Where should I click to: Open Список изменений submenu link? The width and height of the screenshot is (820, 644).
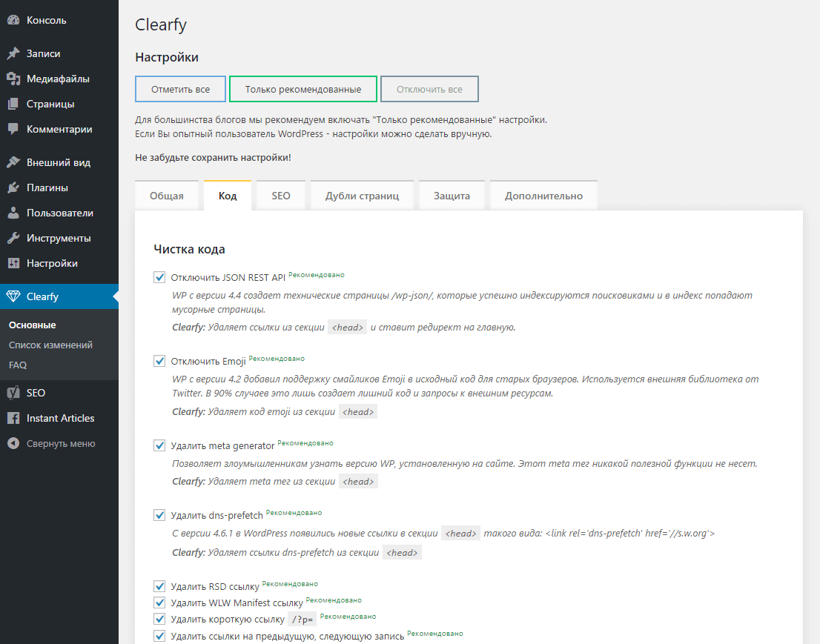[50, 345]
